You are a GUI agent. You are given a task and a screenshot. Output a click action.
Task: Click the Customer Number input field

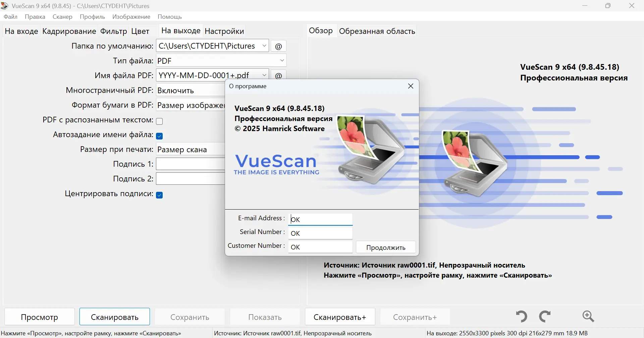pos(320,247)
